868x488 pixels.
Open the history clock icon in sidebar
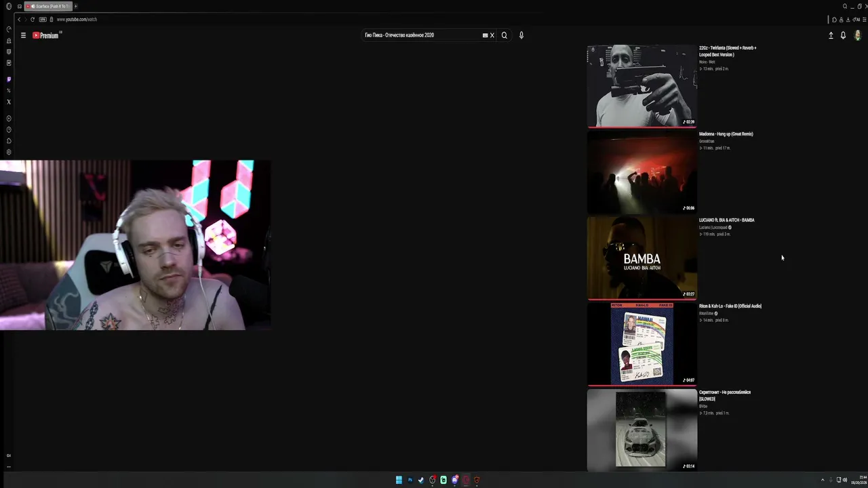tap(9, 129)
